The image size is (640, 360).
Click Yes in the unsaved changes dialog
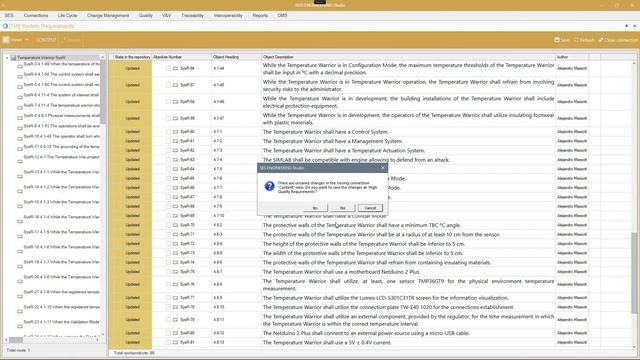click(315, 208)
